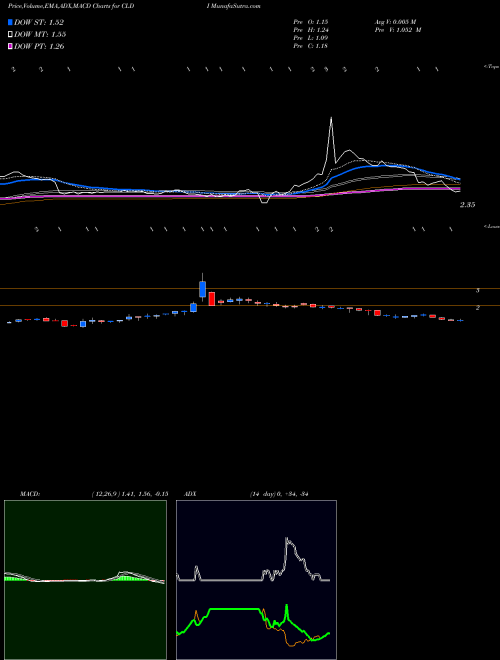Click the level '3' label on candlestick chart
The width and height of the screenshot is (500, 660).
(x=478, y=290)
